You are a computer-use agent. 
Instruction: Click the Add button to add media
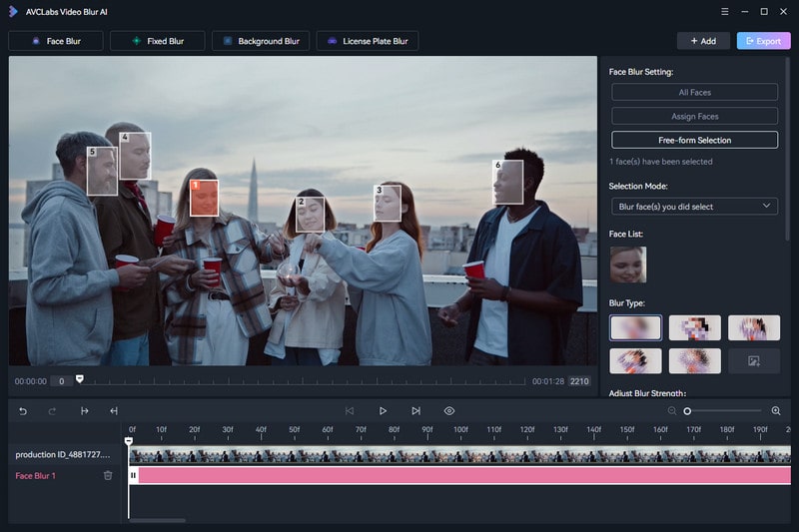tap(703, 41)
